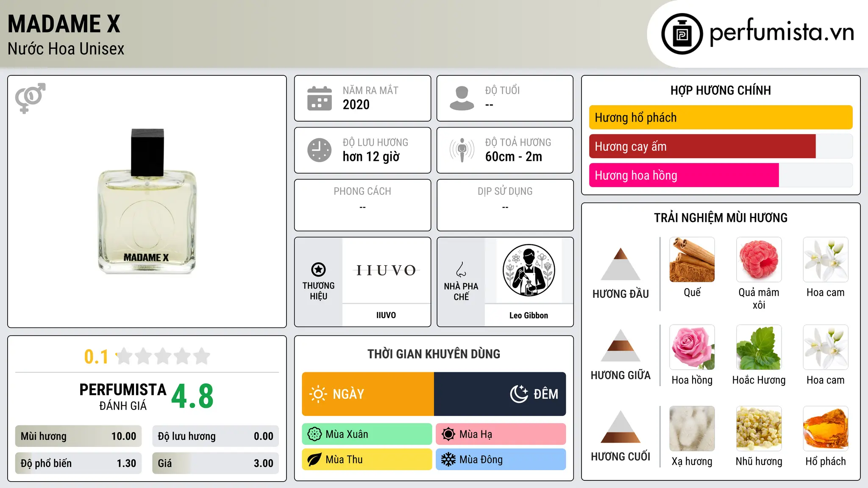Click the leaf icon next to Mùa Thu
Image resolution: width=868 pixels, height=488 pixels.
point(314,460)
